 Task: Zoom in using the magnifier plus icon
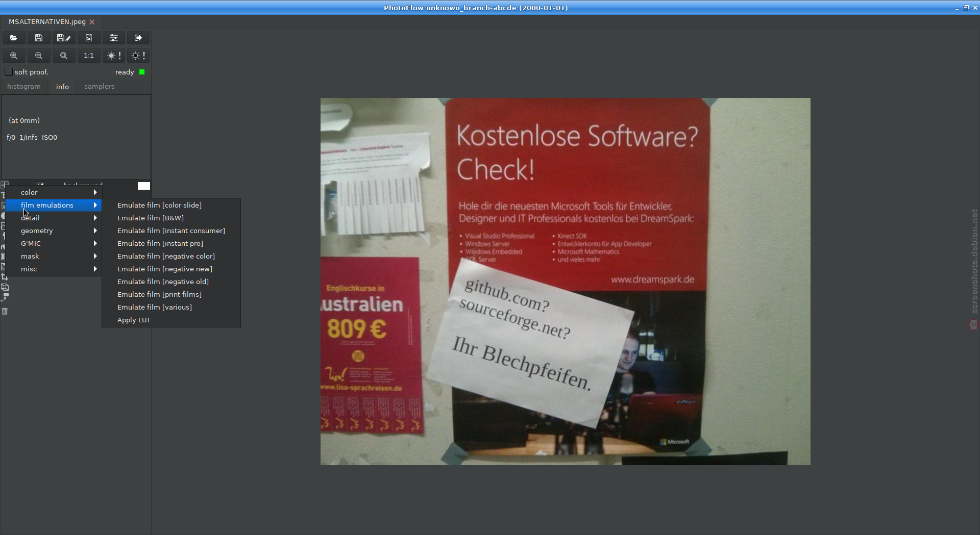14,56
